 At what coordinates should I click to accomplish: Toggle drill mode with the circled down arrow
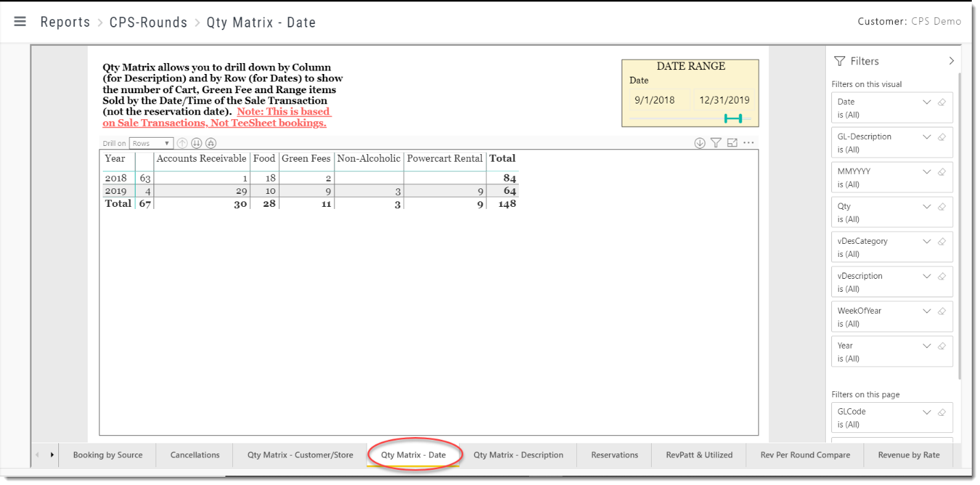(x=700, y=142)
